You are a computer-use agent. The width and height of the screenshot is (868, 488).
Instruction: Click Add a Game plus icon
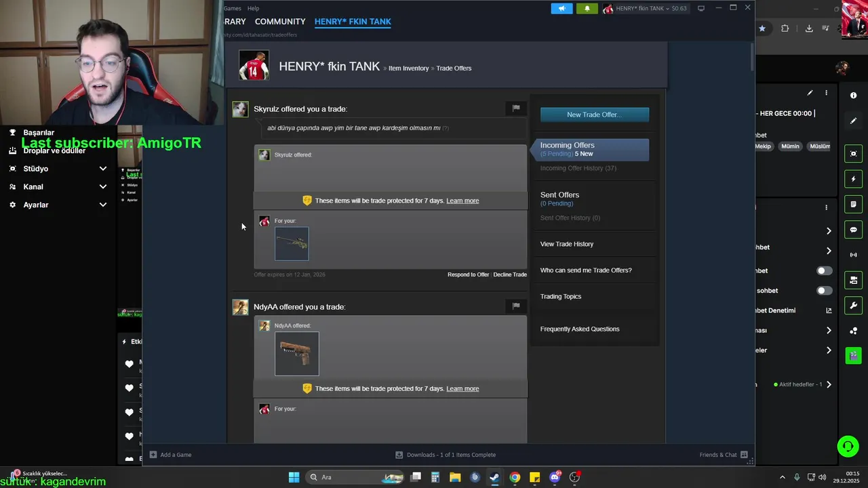(x=153, y=455)
